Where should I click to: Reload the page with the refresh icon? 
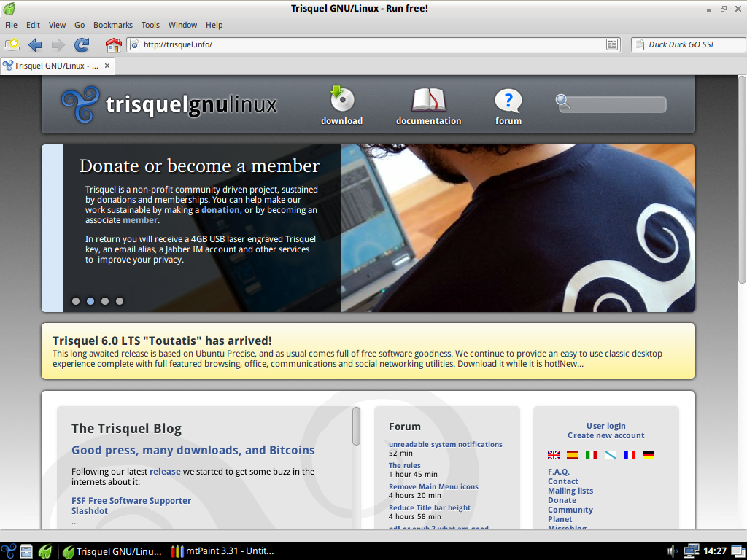82,44
